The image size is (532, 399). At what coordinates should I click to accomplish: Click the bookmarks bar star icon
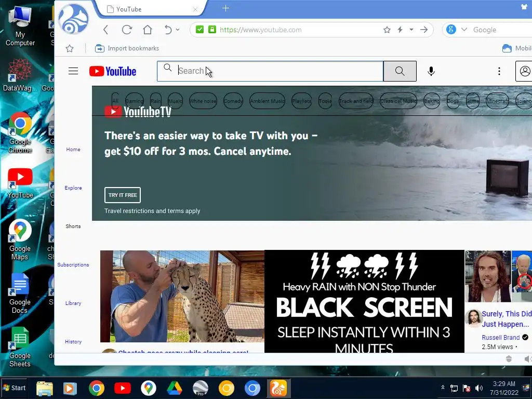pos(70,48)
